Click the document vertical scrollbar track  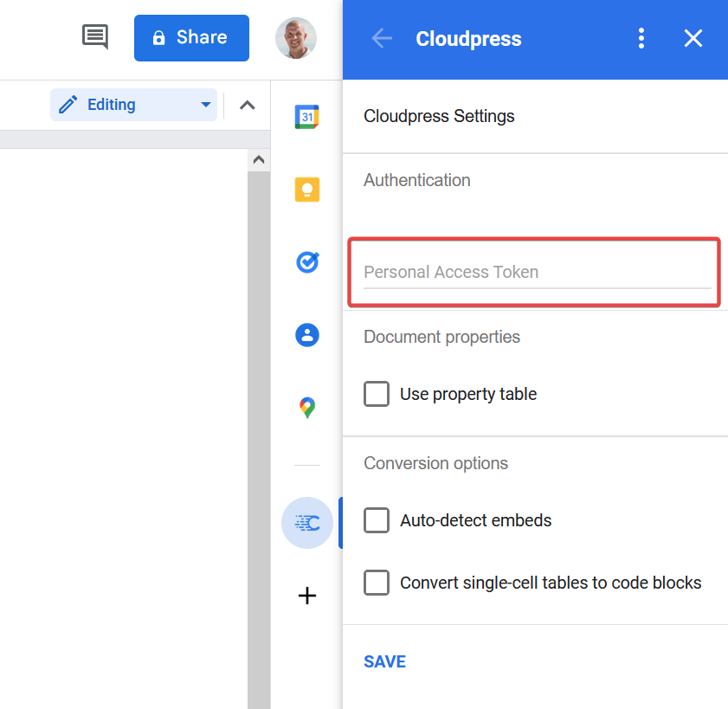coord(259,440)
